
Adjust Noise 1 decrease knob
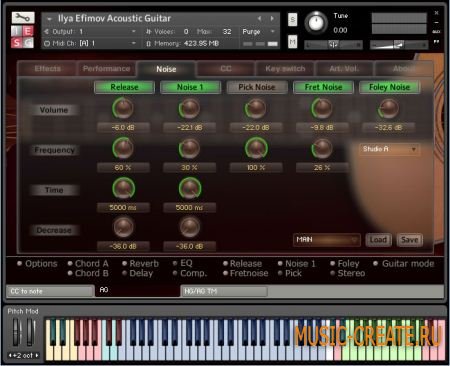189,227
